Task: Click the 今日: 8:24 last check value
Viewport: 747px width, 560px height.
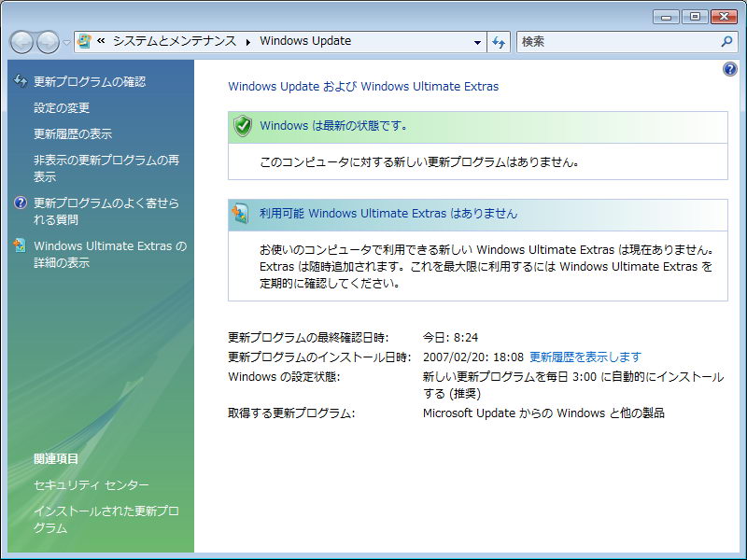Action: pyautogui.click(x=450, y=338)
